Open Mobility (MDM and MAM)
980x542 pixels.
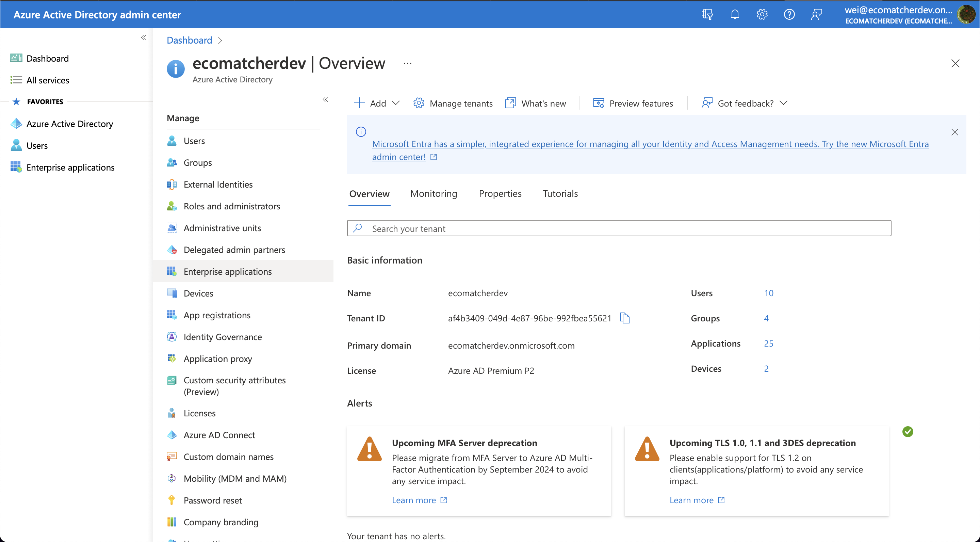[244, 478]
